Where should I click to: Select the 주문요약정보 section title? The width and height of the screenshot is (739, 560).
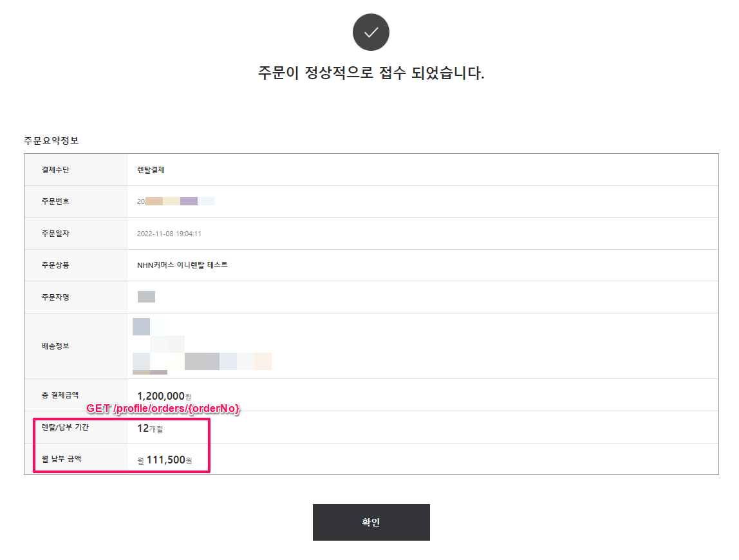click(51, 140)
